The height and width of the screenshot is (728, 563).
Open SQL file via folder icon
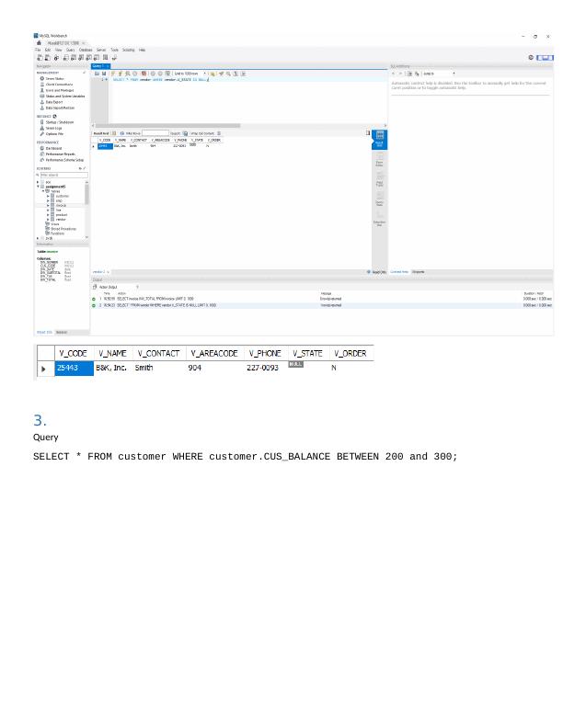coord(97,74)
